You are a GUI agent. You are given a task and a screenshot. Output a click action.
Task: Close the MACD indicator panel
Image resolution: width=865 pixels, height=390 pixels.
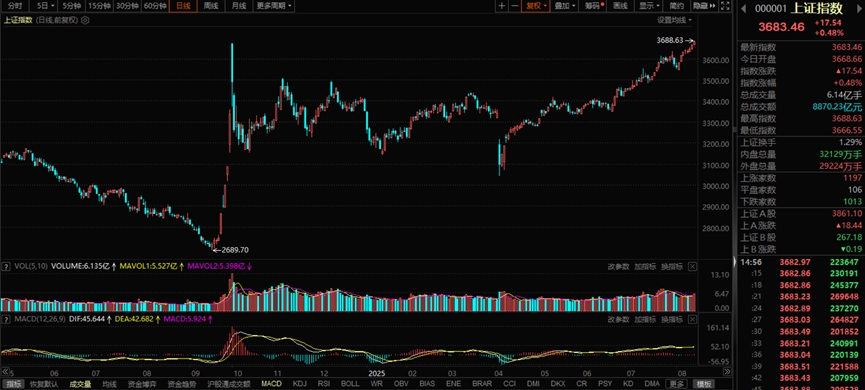[x=692, y=319]
